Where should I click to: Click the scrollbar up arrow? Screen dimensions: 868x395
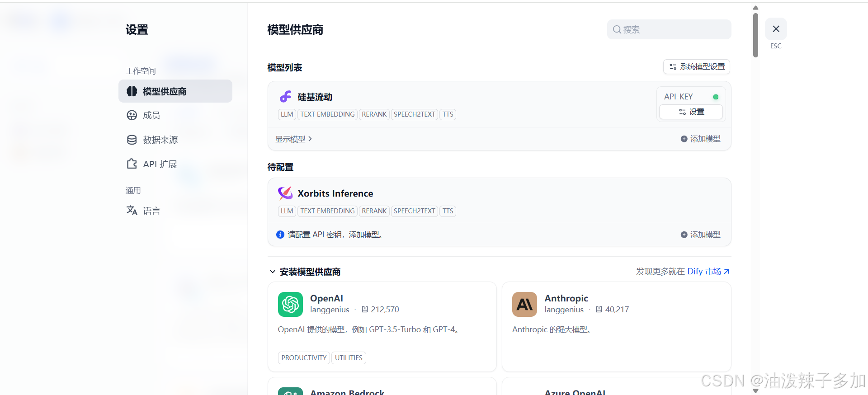[x=755, y=8]
